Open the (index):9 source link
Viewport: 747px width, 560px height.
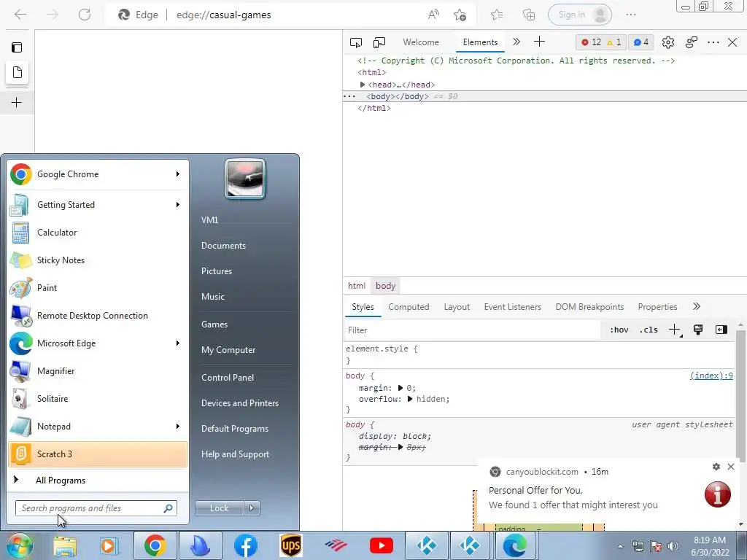click(x=711, y=376)
